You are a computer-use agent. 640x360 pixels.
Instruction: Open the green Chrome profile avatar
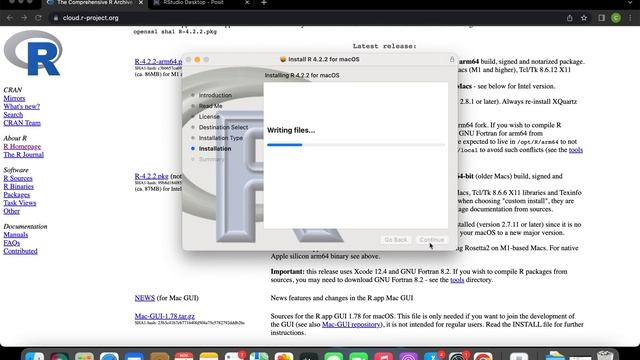[616, 18]
